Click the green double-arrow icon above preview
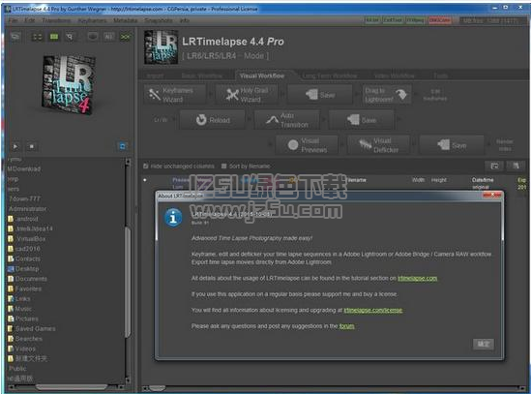 (x=125, y=37)
